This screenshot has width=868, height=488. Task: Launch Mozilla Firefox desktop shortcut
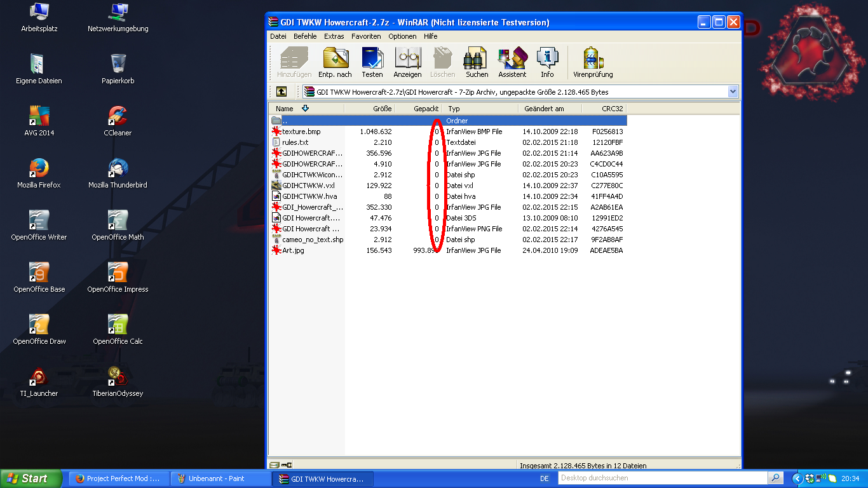coord(39,173)
